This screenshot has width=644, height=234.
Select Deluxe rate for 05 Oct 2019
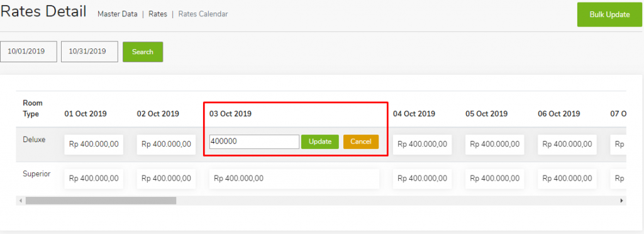[x=495, y=144]
